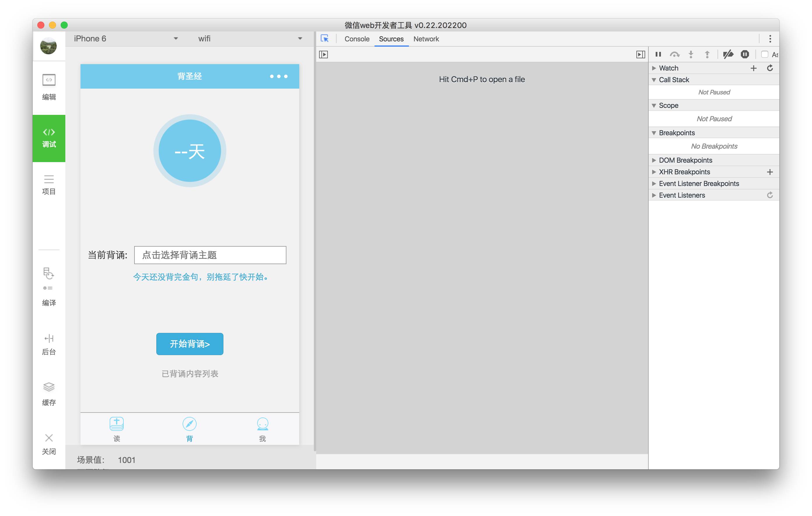Screen dimensions: 812x516
Task: Switch to the Console tab
Action: (357, 39)
